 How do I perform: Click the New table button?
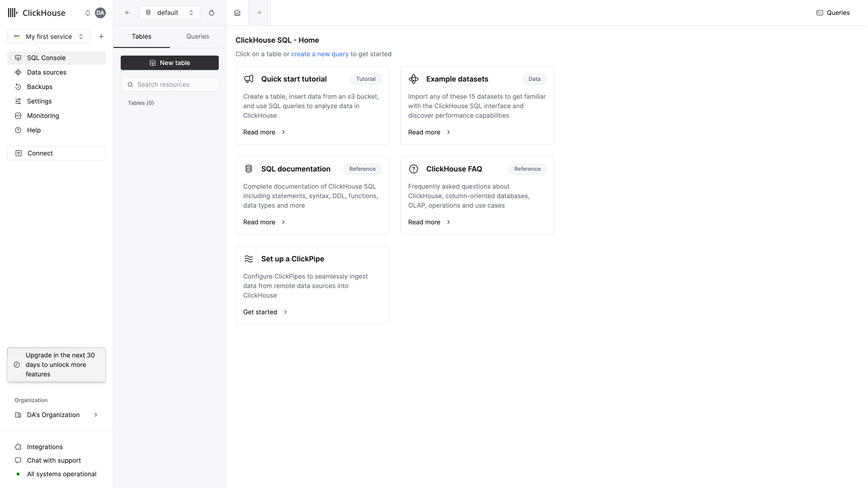[x=169, y=63]
